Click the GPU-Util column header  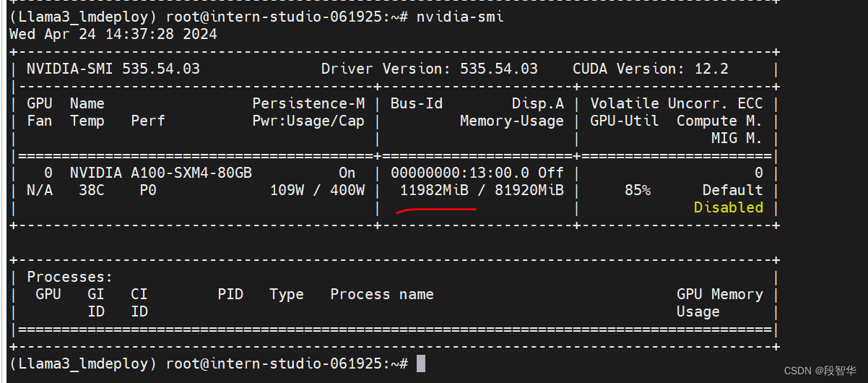click(625, 121)
